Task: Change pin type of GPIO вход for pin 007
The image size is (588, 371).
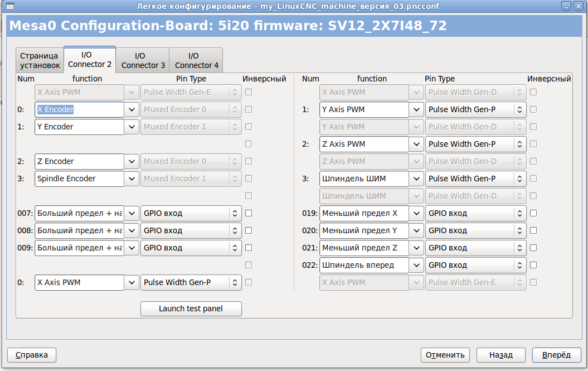Action: [191, 213]
